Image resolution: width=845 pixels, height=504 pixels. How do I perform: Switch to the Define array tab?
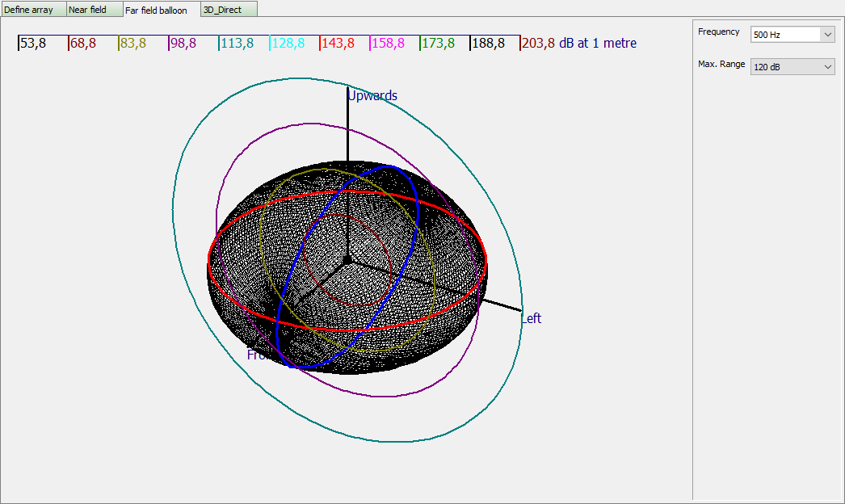33,9
